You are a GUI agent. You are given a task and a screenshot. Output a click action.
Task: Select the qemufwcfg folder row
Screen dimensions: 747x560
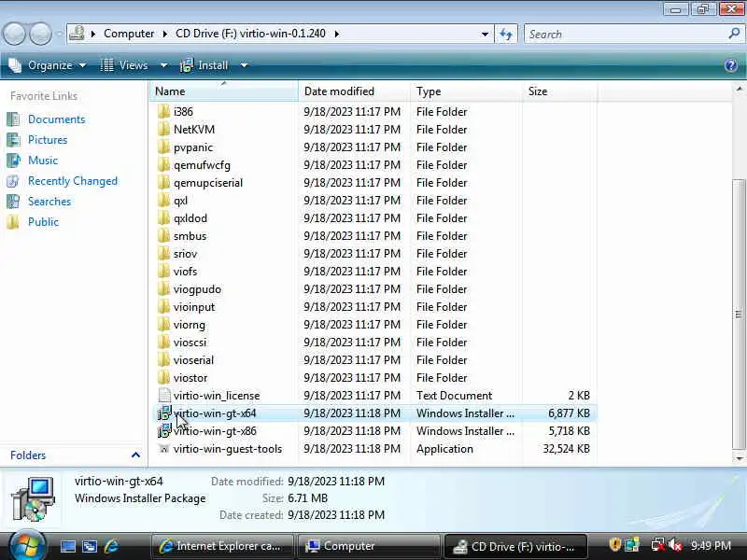coord(374,165)
